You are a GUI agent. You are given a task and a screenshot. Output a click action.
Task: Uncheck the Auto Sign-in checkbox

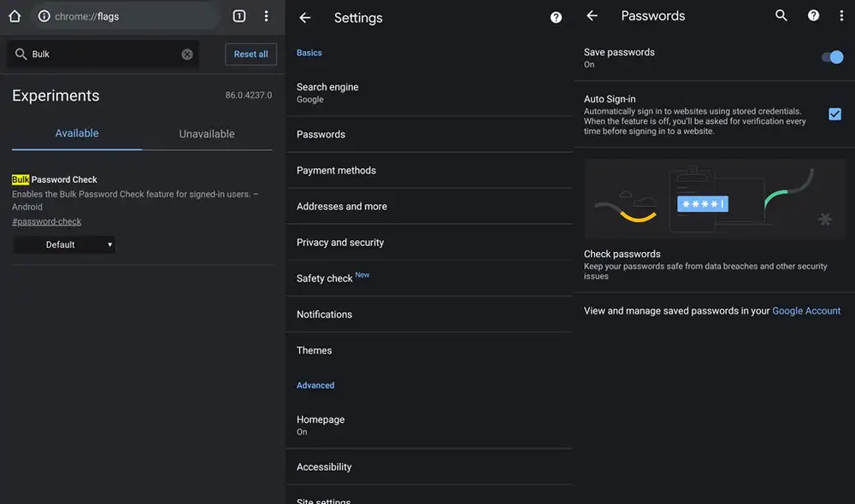834,114
